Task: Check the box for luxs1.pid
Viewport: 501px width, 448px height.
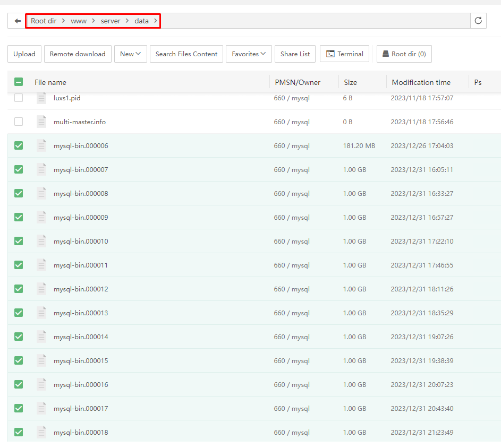Action: point(19,98)
